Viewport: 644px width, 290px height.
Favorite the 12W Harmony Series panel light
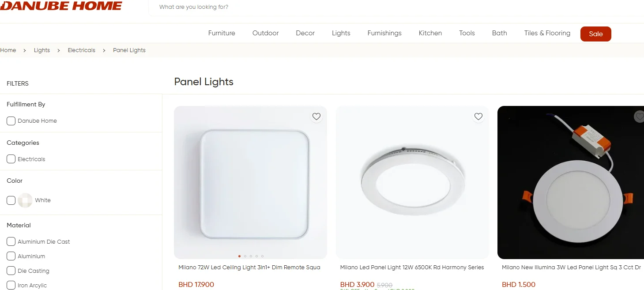click(478, 117)
